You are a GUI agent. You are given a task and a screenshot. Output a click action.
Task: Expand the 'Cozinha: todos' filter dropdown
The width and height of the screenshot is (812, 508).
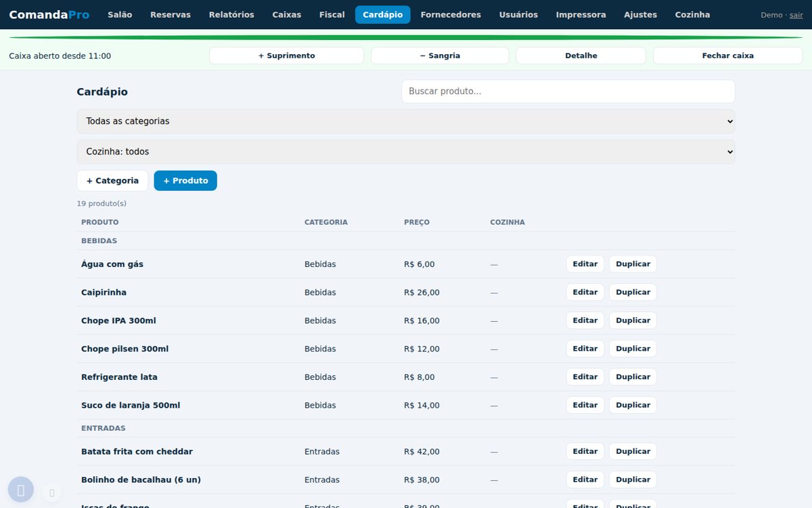pyautogui.click(x=406, y=152)
